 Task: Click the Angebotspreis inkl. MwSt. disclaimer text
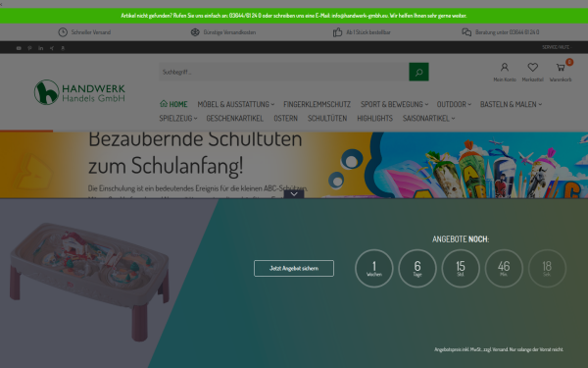click(x=499, y=349)
